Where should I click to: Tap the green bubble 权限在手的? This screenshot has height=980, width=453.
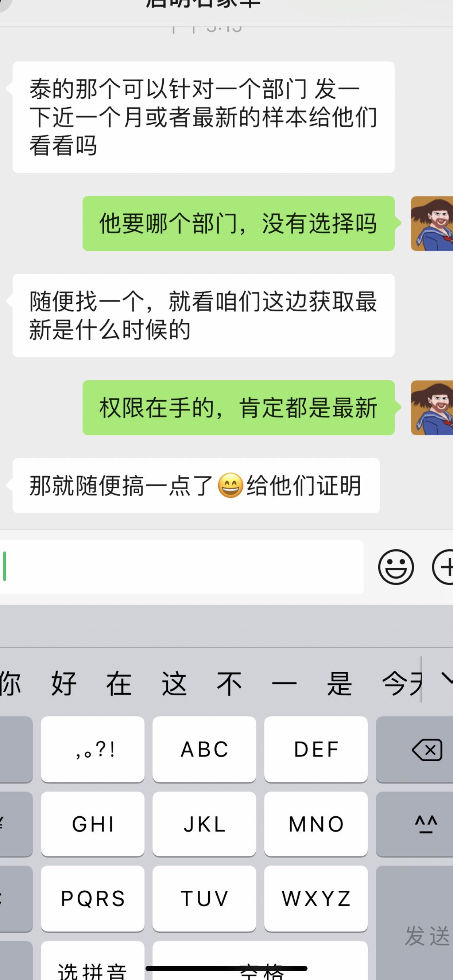tap(238, 408)
